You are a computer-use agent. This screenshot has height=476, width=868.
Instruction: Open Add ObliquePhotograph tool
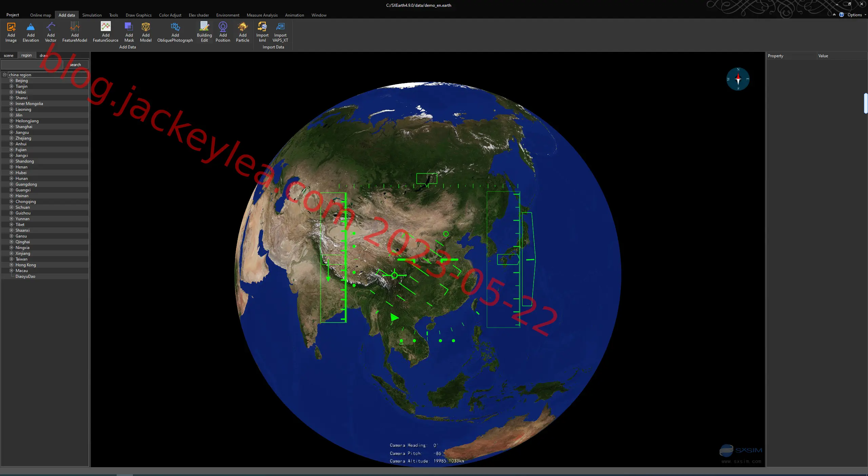coord(175,32)
